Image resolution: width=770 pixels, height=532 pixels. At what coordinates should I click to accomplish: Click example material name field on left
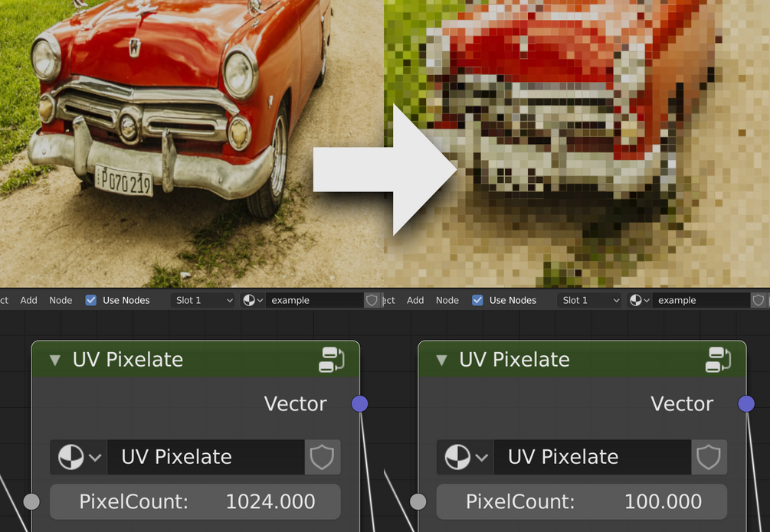tap(314, 300)
